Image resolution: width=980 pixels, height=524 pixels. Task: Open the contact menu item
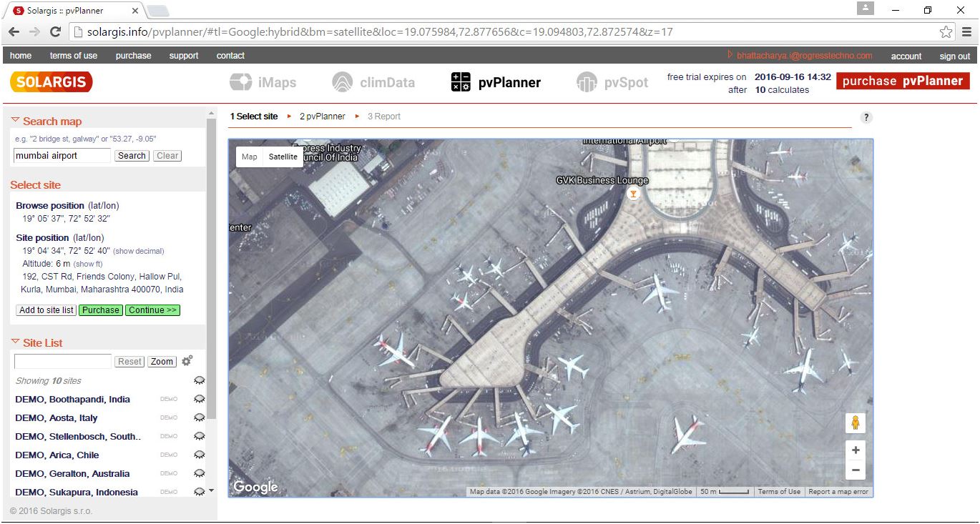pos(230,56)
